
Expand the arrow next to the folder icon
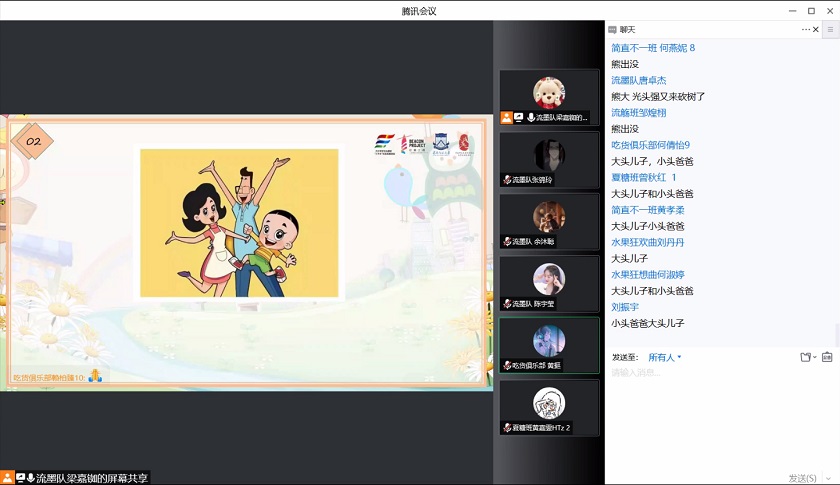815,357
